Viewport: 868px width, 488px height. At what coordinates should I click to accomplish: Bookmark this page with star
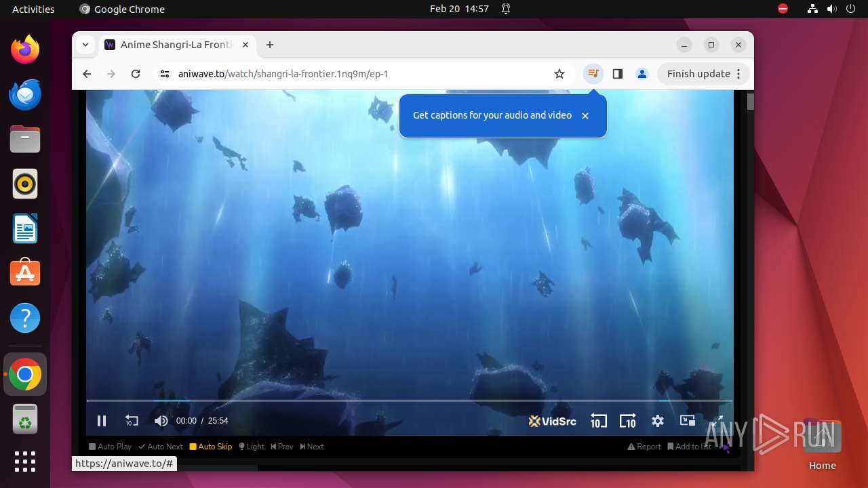pos(559,74)
